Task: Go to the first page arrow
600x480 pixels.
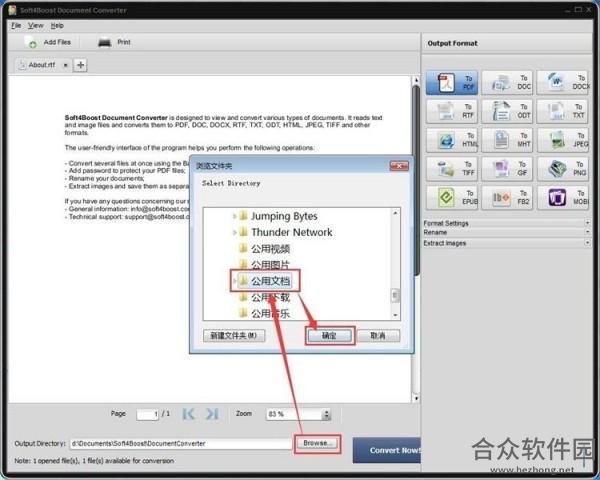Action: 188,414
